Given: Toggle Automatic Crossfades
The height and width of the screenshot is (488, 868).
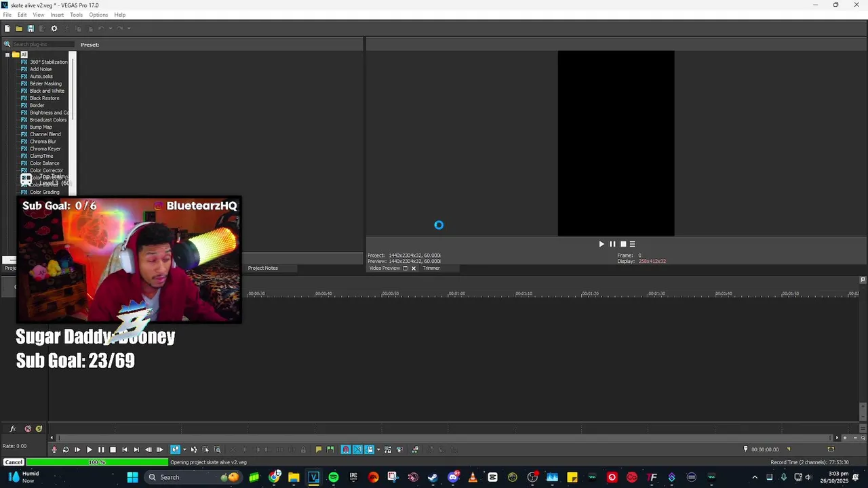Looking at the screenshot, I should pos(357,449).
